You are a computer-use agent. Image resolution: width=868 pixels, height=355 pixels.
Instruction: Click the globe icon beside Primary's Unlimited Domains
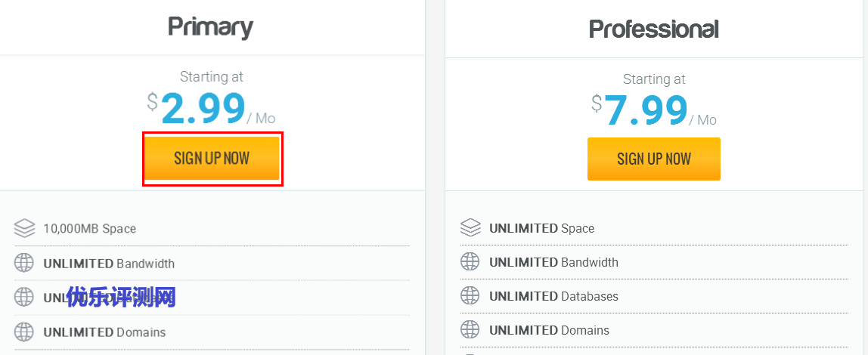25,332
